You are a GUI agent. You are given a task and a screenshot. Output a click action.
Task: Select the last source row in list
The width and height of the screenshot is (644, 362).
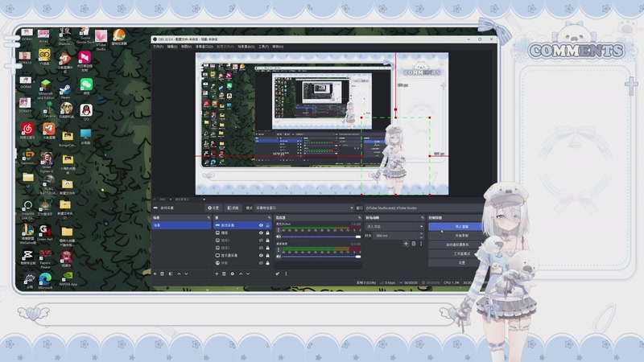(x=242, y=263)
